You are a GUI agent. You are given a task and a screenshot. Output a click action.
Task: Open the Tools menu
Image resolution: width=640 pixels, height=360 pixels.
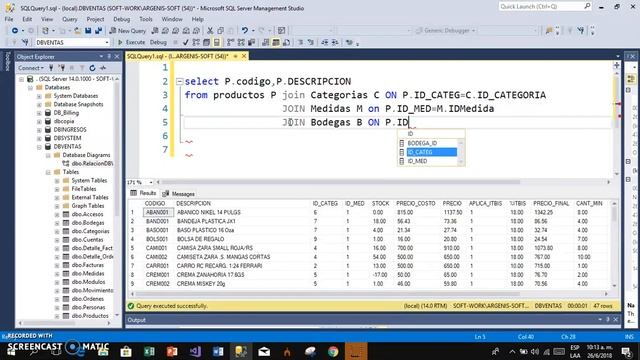pos(146,19)
